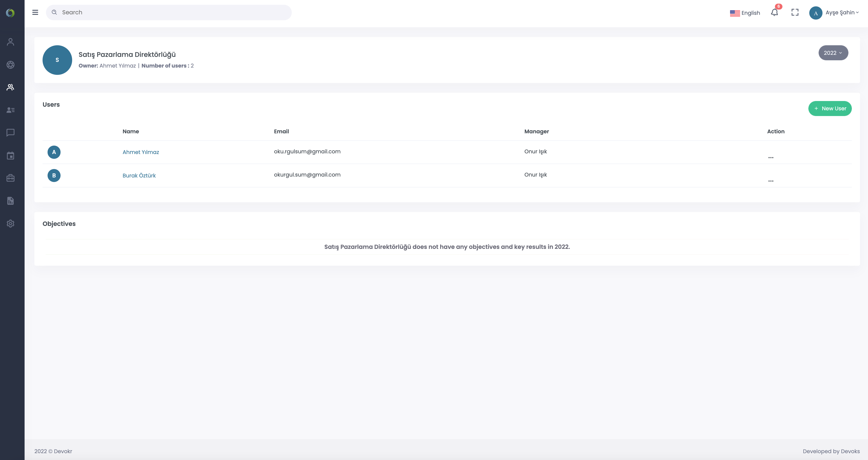Click the Email column header

coord(281,131)
